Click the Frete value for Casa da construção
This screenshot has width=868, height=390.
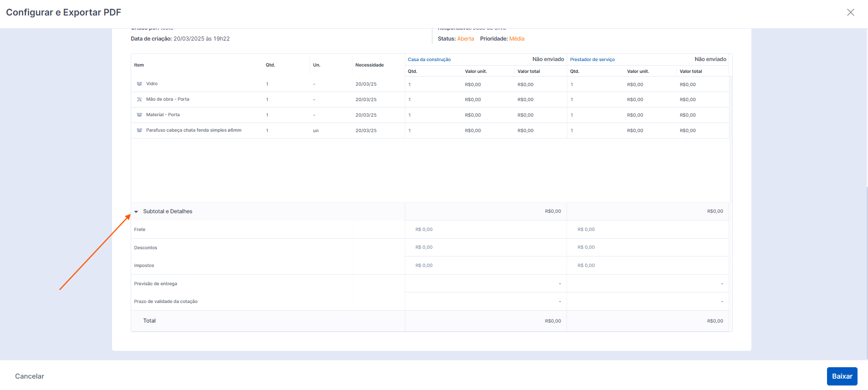pyautogui.click(x=424, y=230)
